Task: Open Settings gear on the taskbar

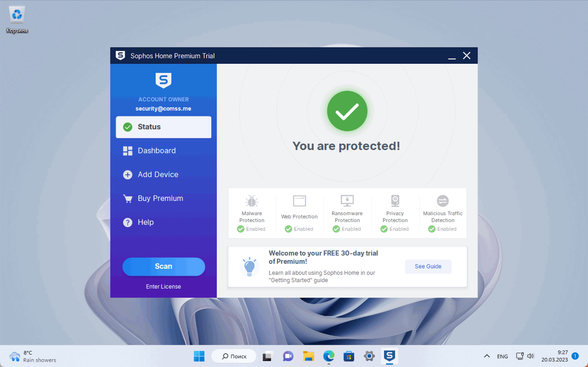Action: (369, 356)
